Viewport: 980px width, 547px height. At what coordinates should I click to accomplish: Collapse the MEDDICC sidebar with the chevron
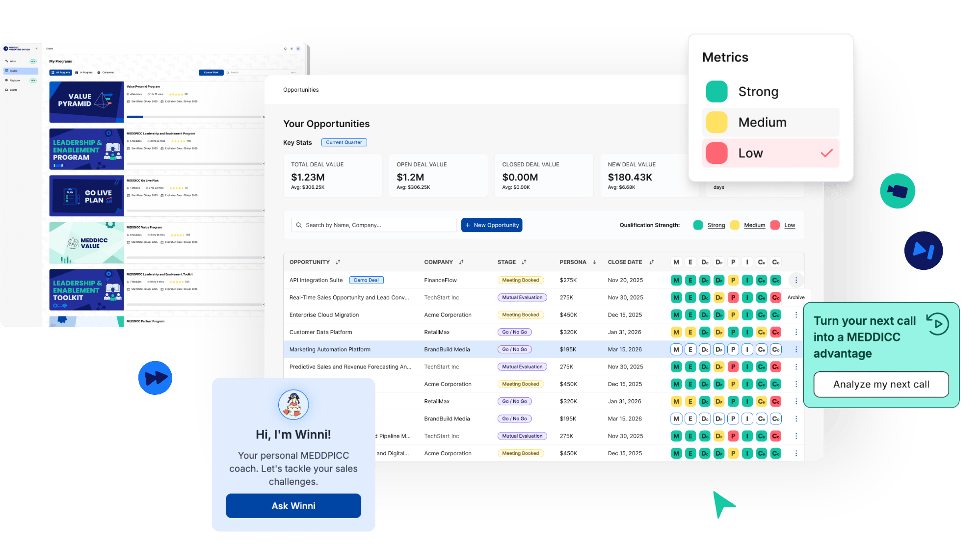(37, 49)
